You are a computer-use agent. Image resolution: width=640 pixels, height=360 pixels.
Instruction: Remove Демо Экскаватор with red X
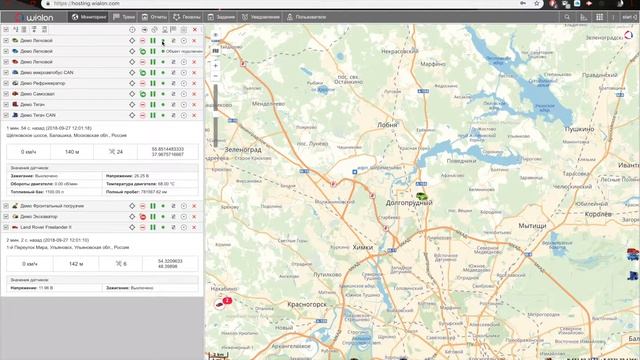[x=194, y=217]
